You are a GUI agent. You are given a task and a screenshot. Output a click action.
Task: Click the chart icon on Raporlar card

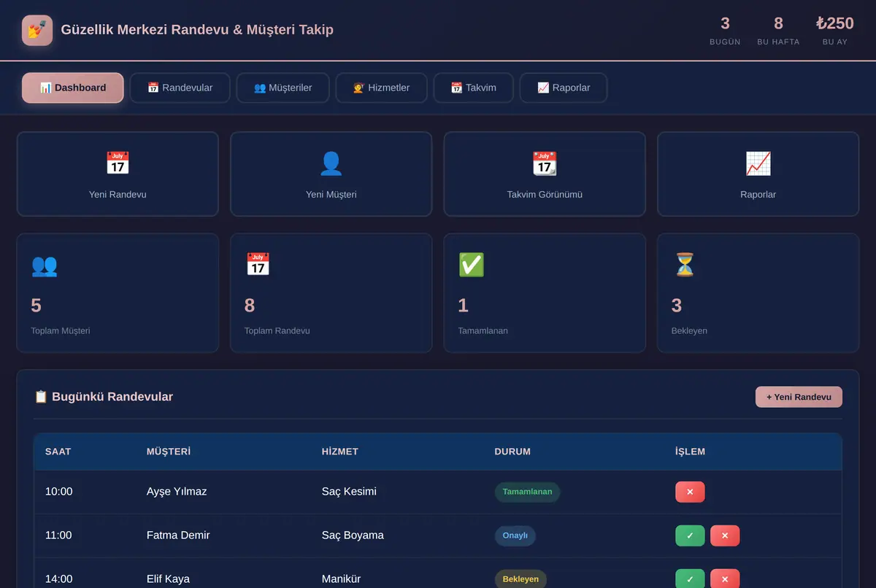click(758, 163)
